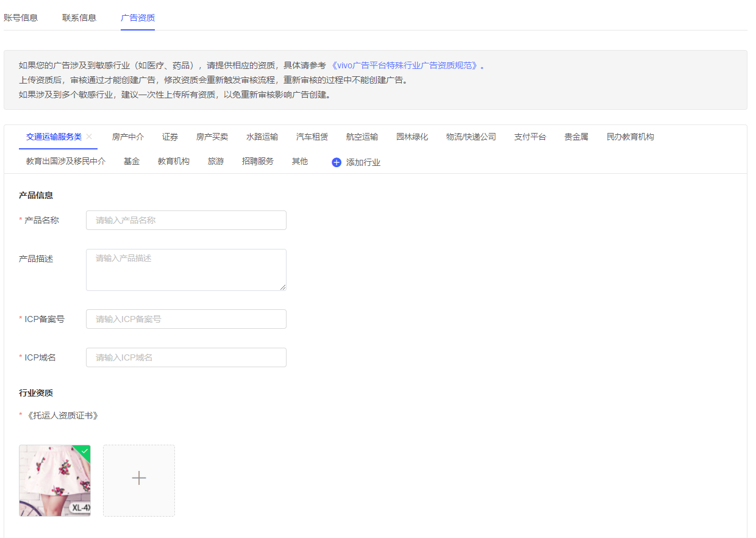756x538 pixels.
Task: Focus the ICP域名 input field
Action: click(x=186, y=357)
